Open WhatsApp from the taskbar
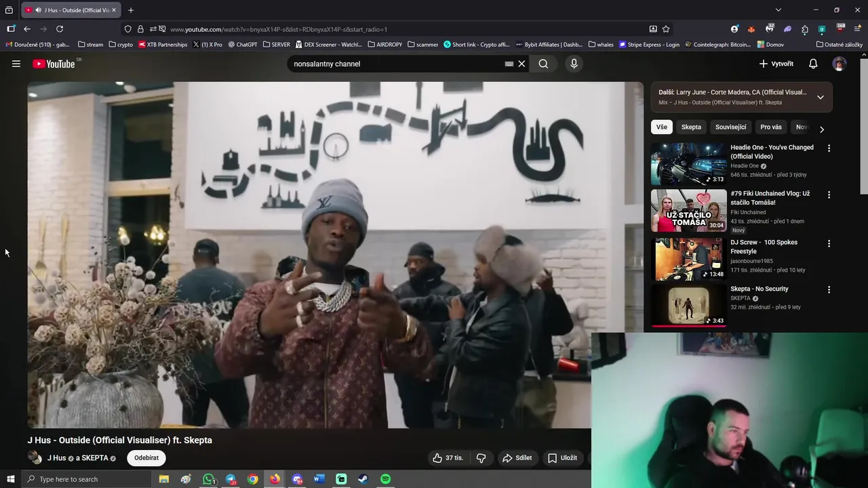This screenshot has height=488, width=868. pyautogui.click(x=209, y=479)
